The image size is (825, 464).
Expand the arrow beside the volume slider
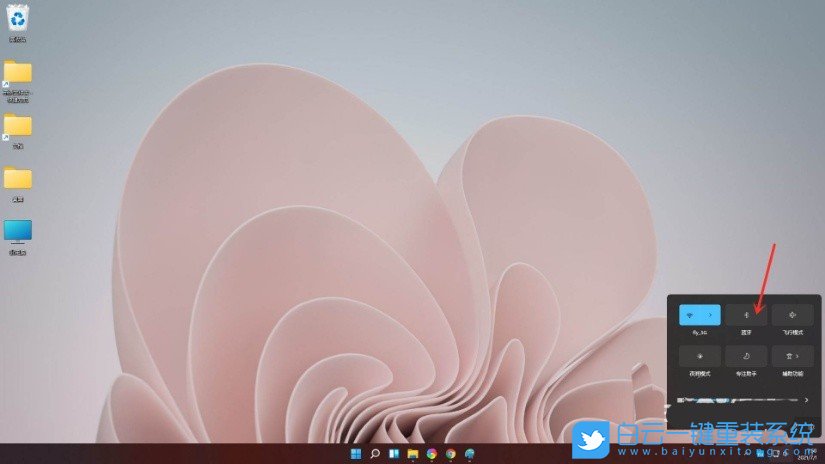pos(806,400)
